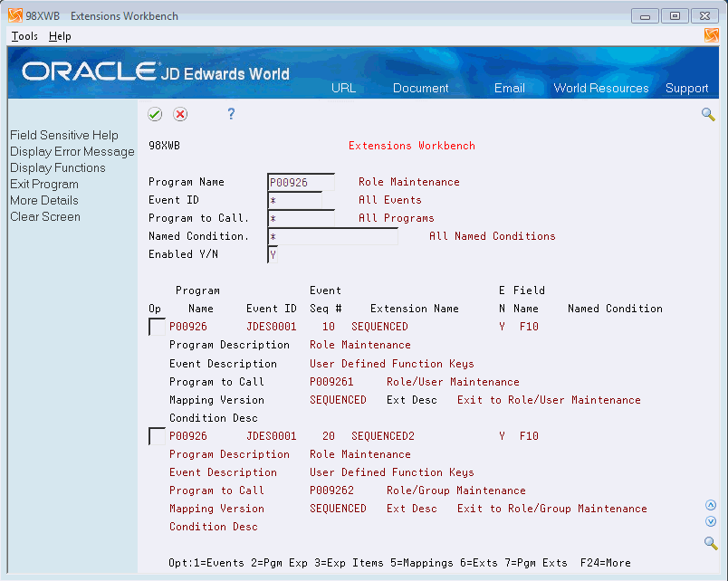This screenshot has width=728, height=581.
Task: Click the magnifier icon at bottom right
Action: (x=711, y=542)
